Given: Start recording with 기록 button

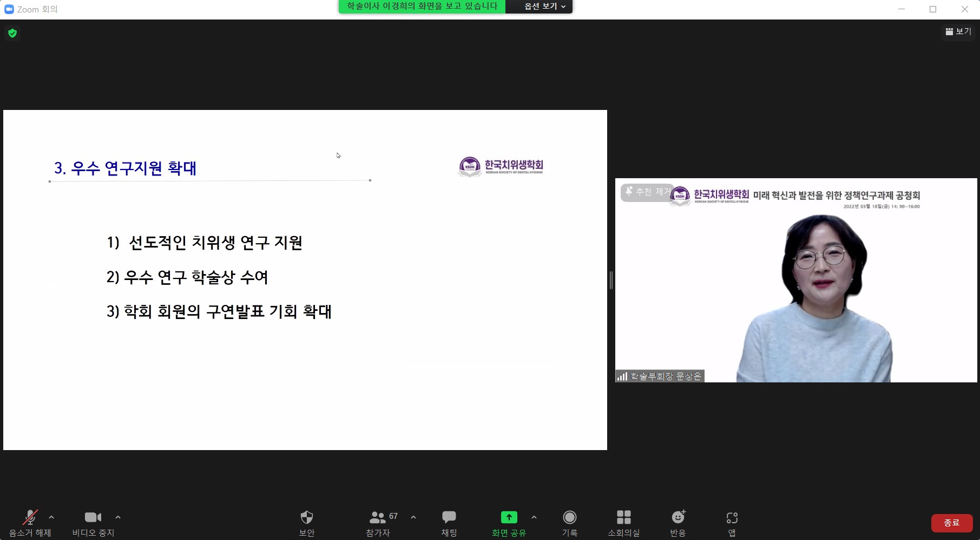Looking at the screenshot, I should (x=569, y=518).
